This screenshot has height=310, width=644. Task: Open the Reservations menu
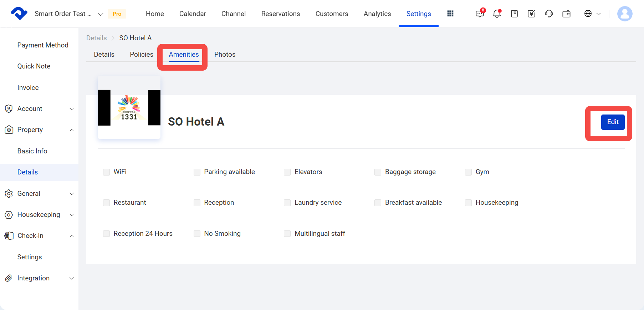coord(281,14)
